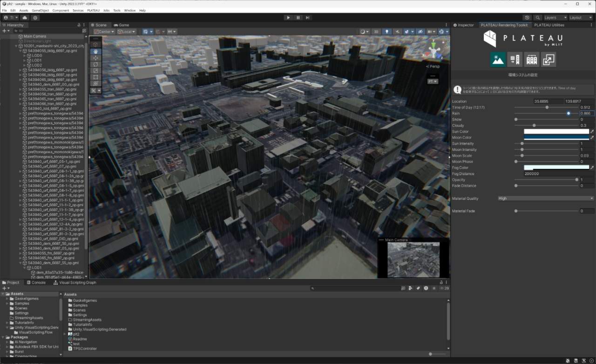
Task: Select the environment settings icon in PLATEAU toolkit
Action: coord(498,59)
